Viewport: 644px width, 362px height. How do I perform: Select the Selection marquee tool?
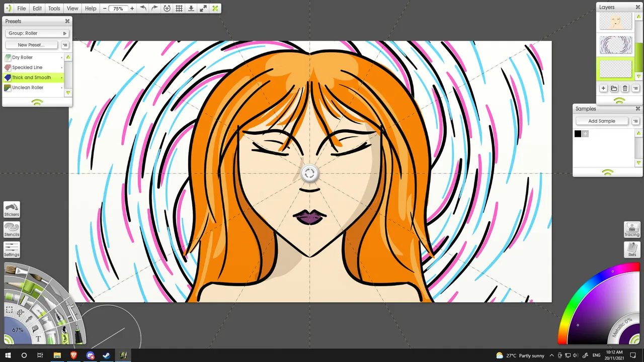[9, 311]
